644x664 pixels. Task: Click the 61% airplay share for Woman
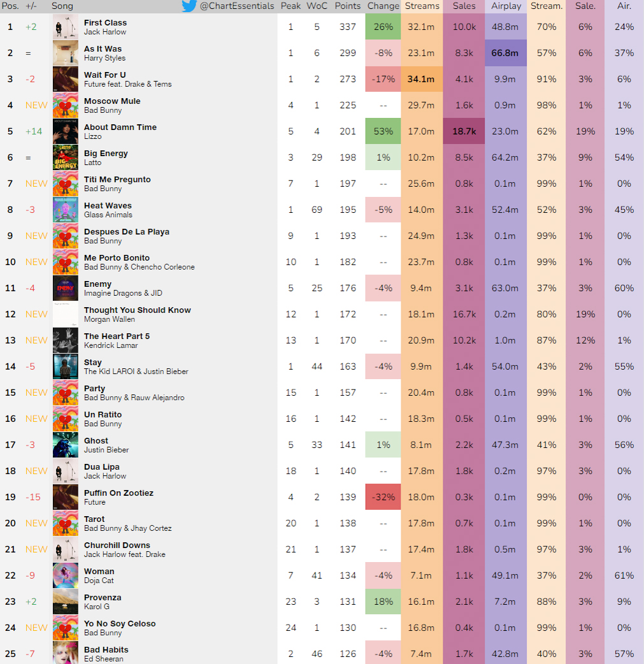pyautogui.click(x=624, y=575)
